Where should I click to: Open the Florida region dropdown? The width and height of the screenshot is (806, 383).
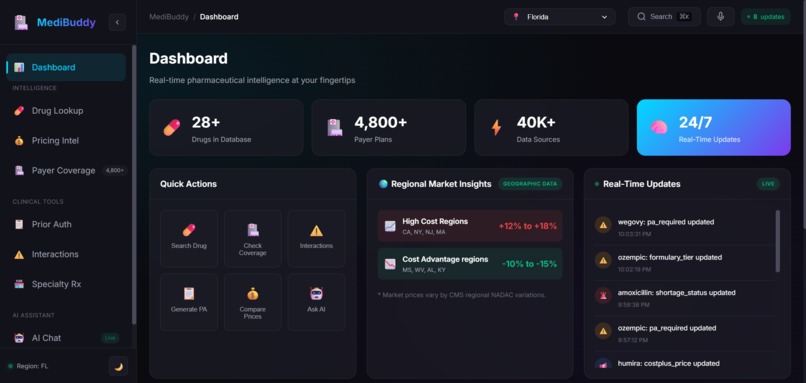560,17
